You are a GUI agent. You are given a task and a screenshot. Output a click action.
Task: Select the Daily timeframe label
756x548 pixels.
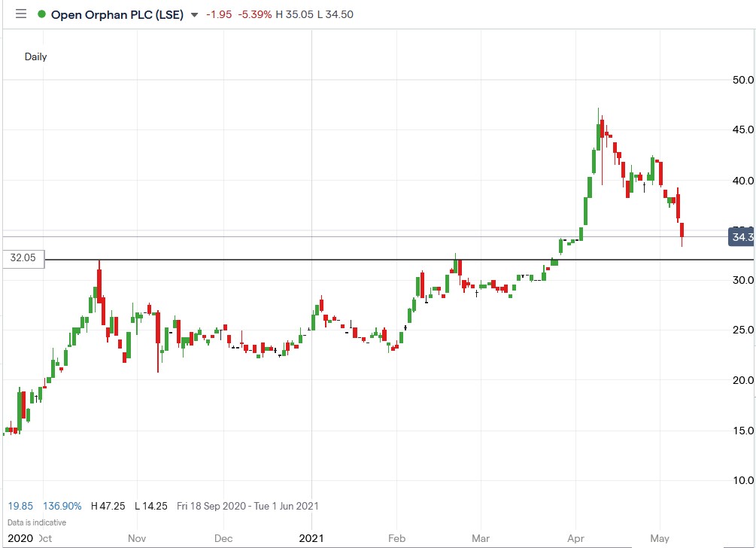point(37,56)
